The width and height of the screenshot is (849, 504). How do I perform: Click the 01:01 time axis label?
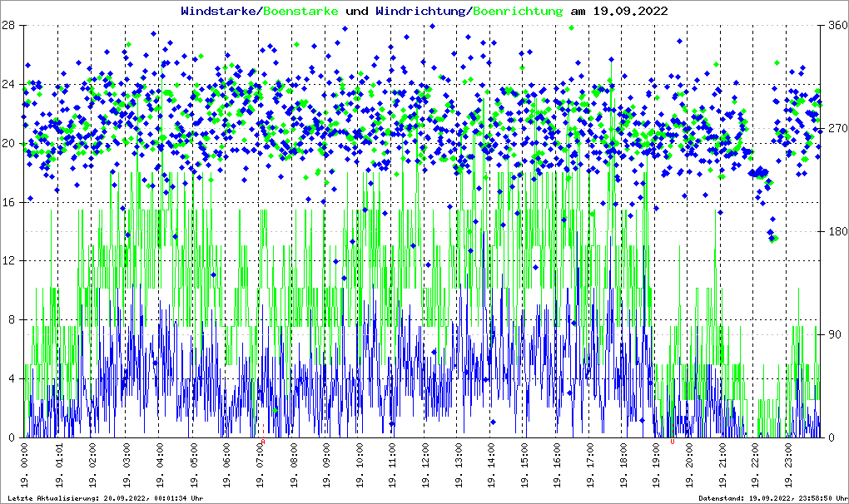(x=61, y=468)
